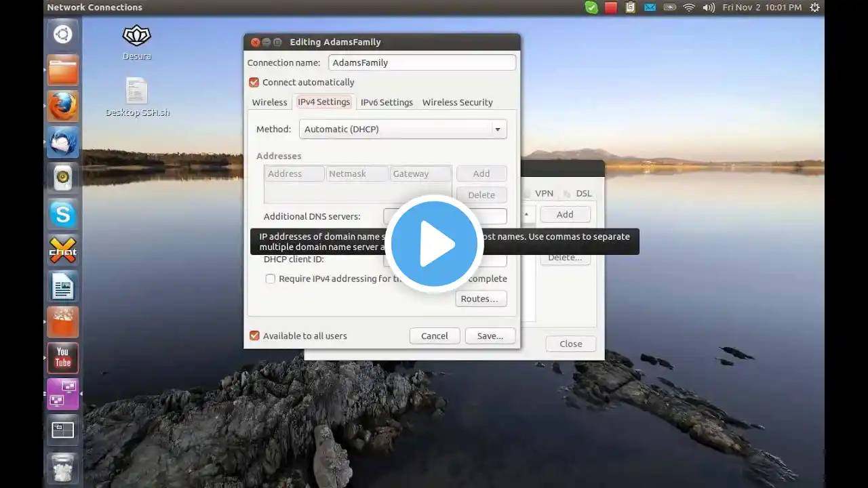Open the messaging envelope indicator
The image size is (868, 488).
click(x=650, y=7)
